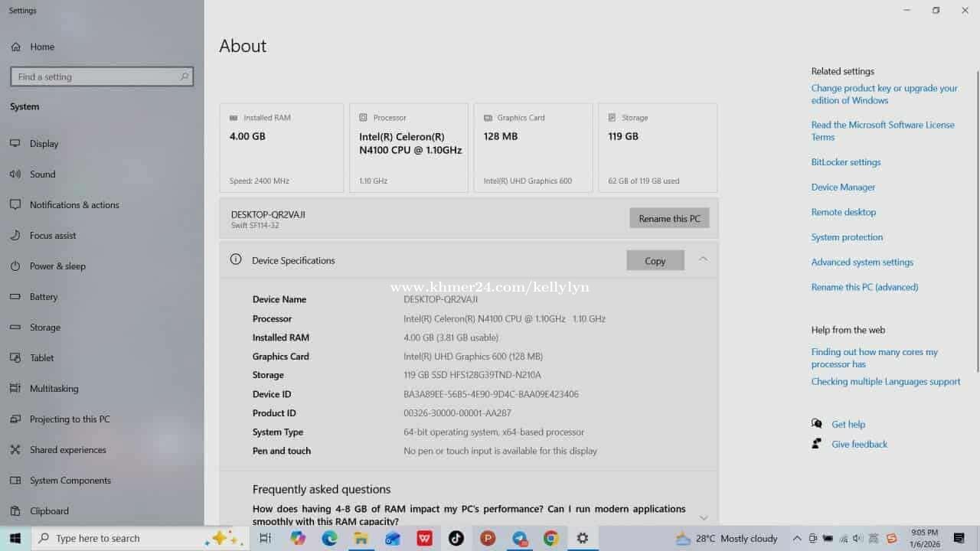The image size is (980, 551).
Task: Show hidden system tray icons
Action: tap(796, 539)
